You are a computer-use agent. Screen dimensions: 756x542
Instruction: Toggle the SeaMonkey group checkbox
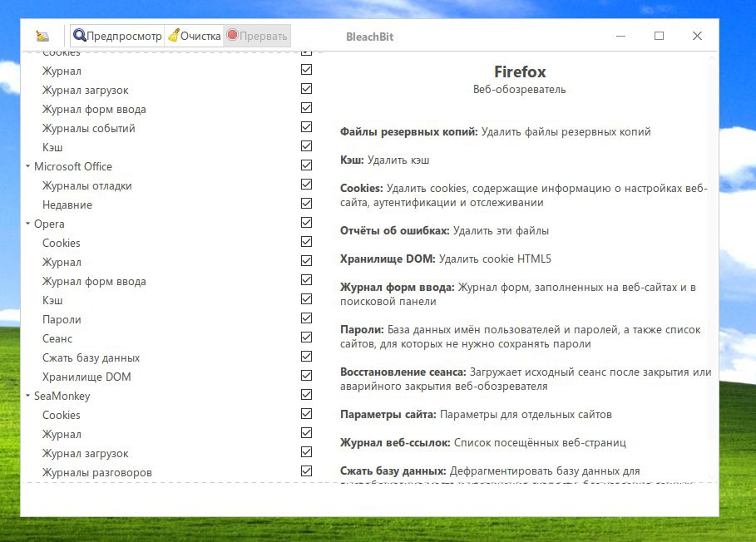click(306, 394)
